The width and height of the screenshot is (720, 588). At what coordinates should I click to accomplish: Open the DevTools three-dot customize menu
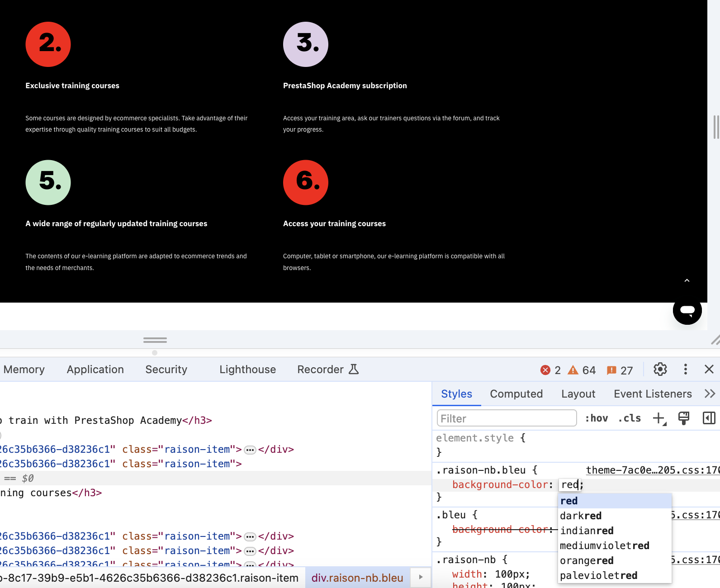pyautogui.click(x=686, y=370)
